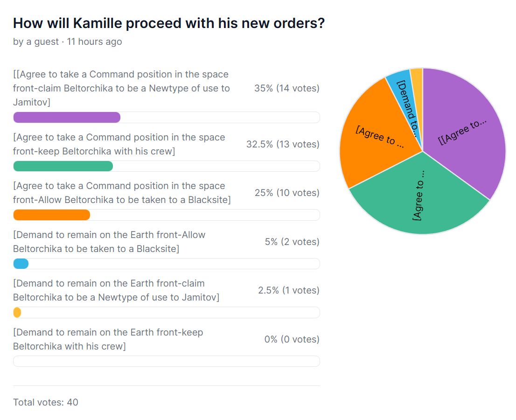
Task: Click the "35% (14 votes)" result label
Action: click(x=286, y=88)
